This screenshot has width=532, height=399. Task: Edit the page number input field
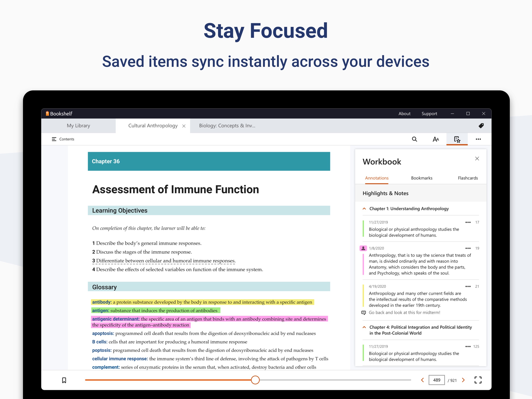(x=437, y=380)
